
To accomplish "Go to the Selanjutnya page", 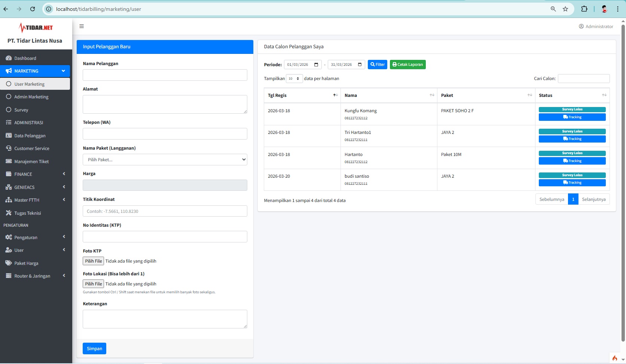I will pyautogui.click(x=594, y=199).
